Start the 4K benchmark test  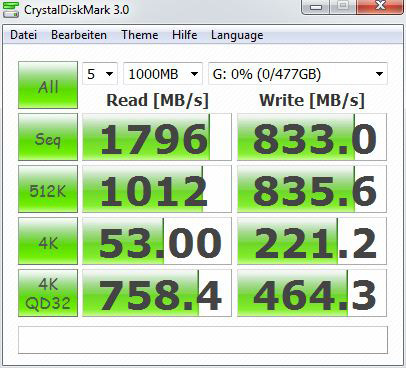click(x=48, y=241)
